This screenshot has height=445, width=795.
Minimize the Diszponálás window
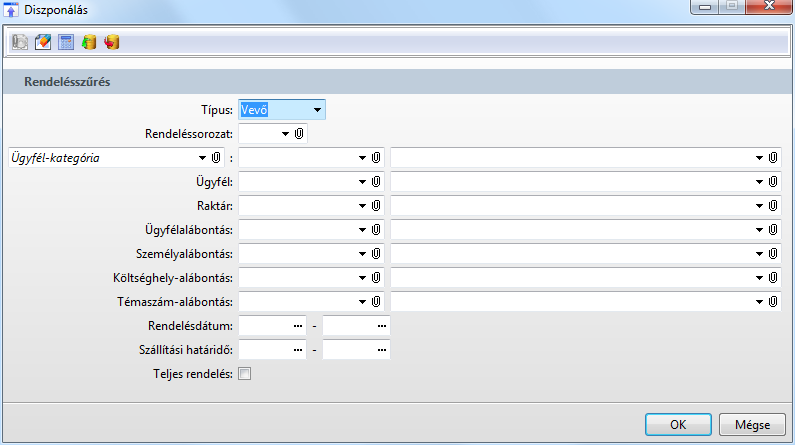click(704, 7)
